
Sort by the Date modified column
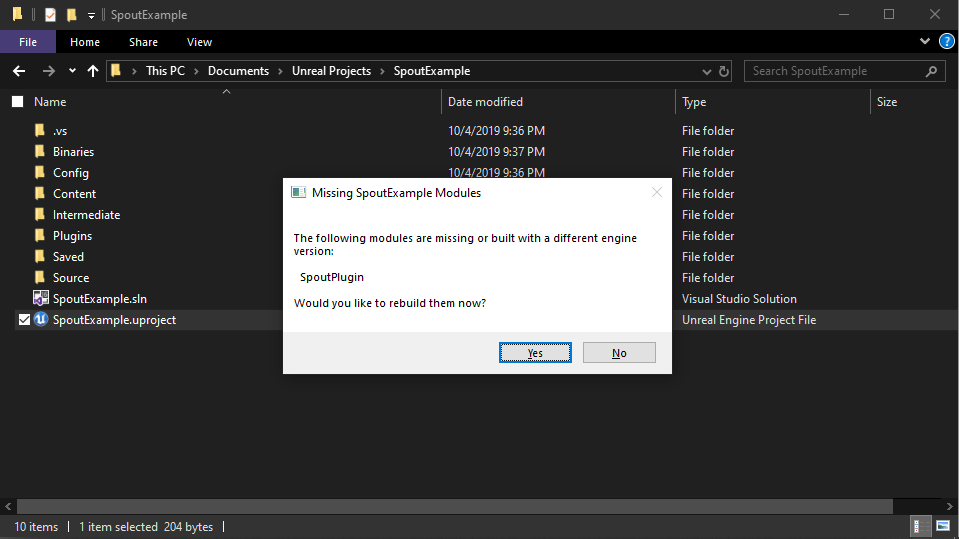coord(485,102)
